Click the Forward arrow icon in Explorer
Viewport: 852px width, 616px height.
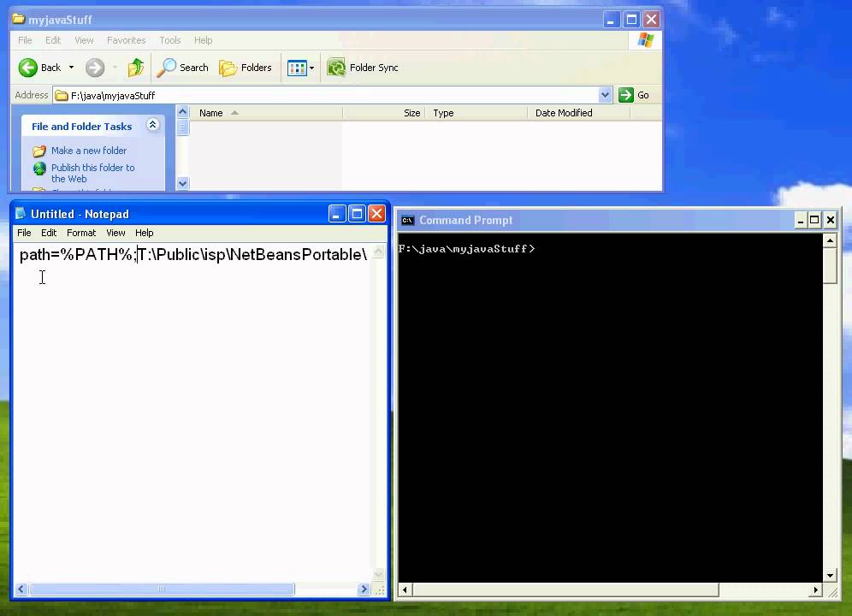(x=95, y=68)
